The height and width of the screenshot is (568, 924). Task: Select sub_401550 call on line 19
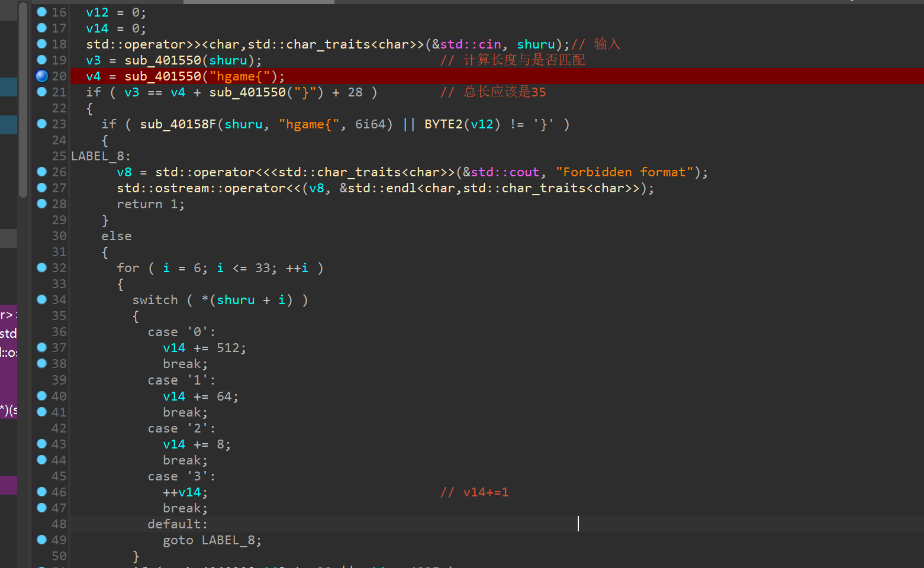tap(163, 60)
